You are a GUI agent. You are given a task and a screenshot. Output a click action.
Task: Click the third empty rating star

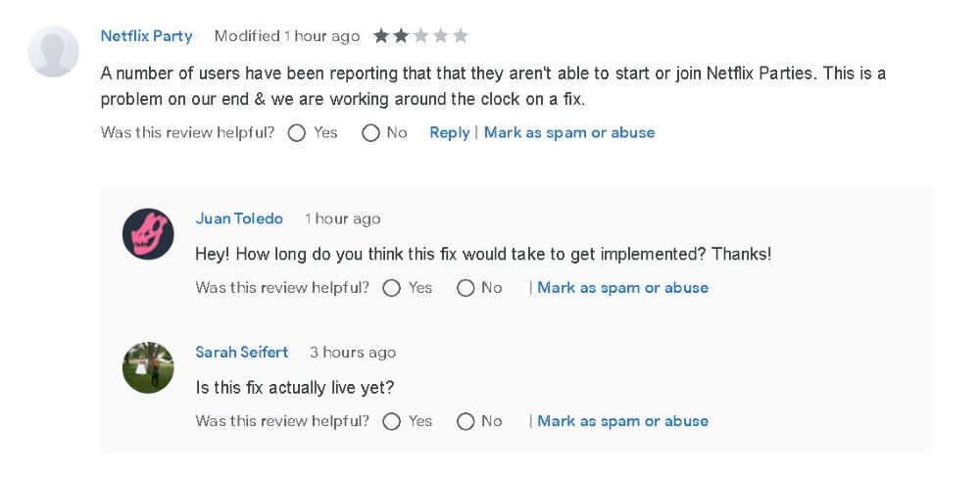click(420, 36)
